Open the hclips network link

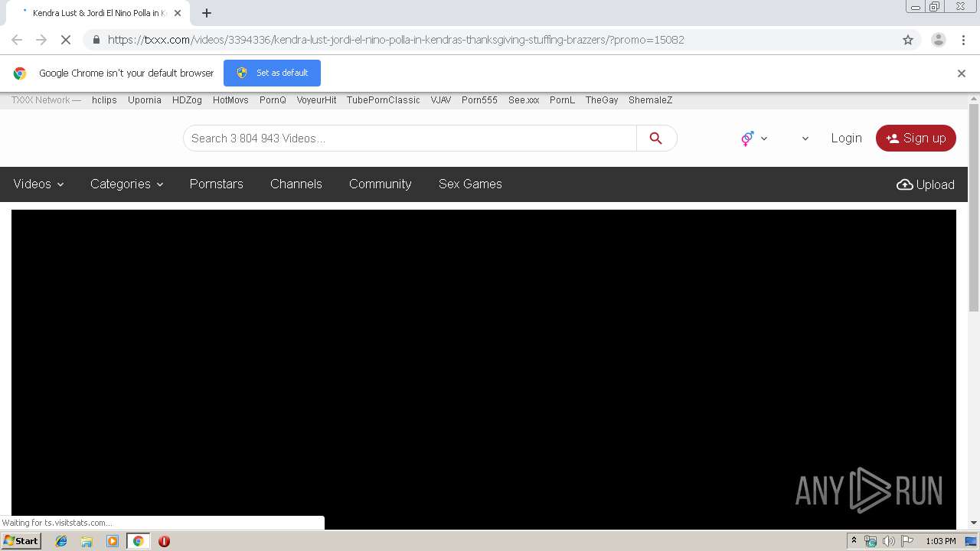(104, 100)
